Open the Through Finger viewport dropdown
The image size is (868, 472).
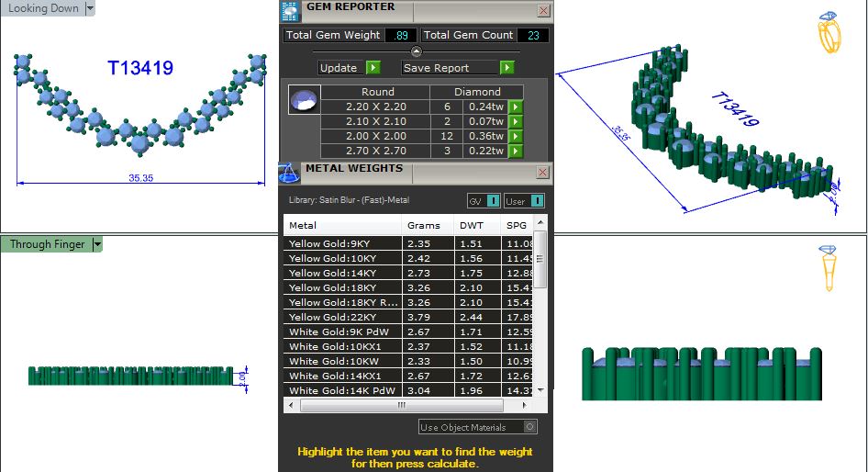(97, 244)
